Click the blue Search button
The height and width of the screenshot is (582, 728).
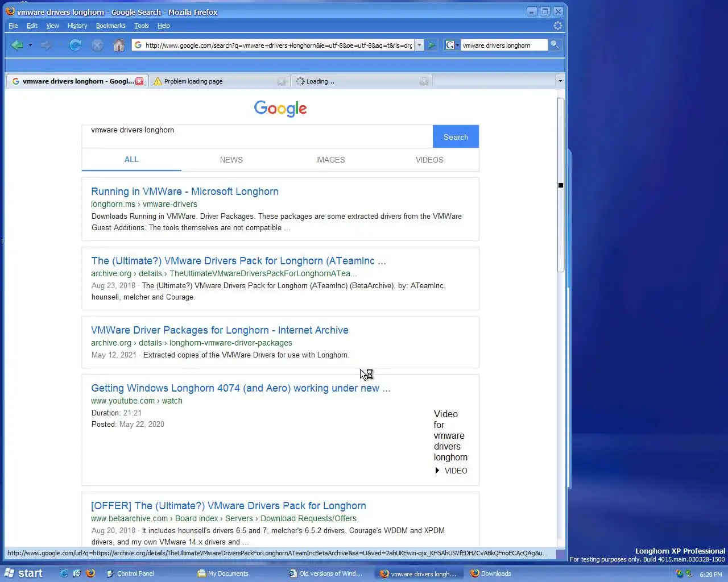(x=456, y=137)
